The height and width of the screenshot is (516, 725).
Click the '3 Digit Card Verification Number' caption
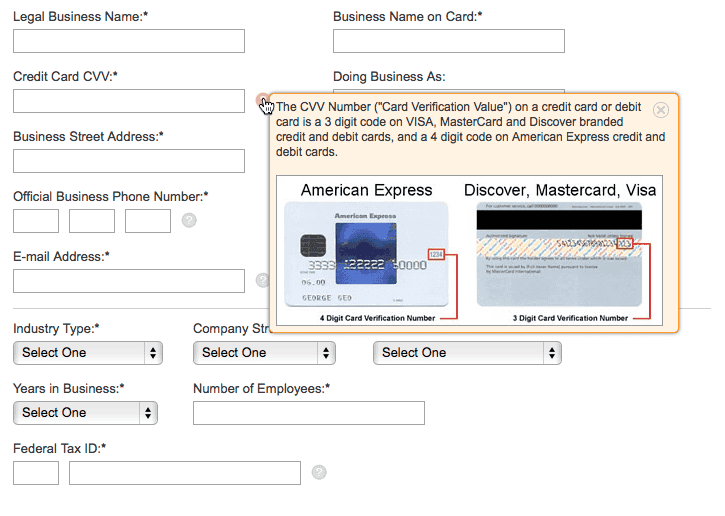point(570,318)
